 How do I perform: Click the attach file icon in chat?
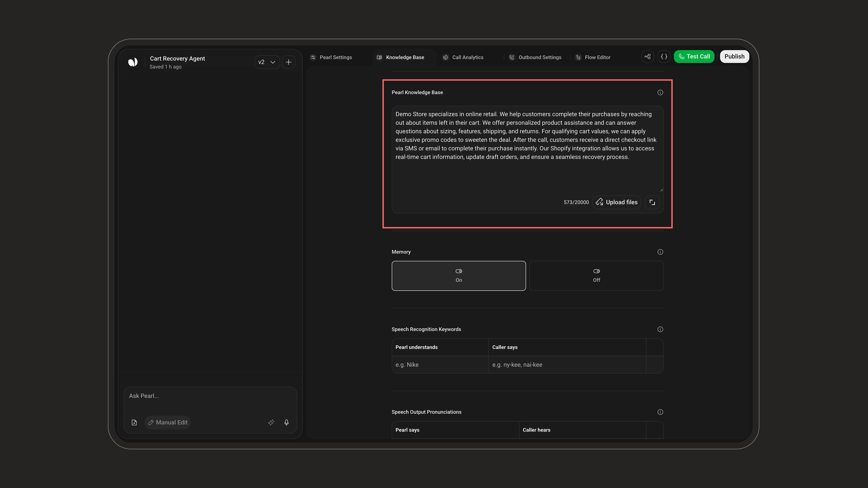click(134, 423)
